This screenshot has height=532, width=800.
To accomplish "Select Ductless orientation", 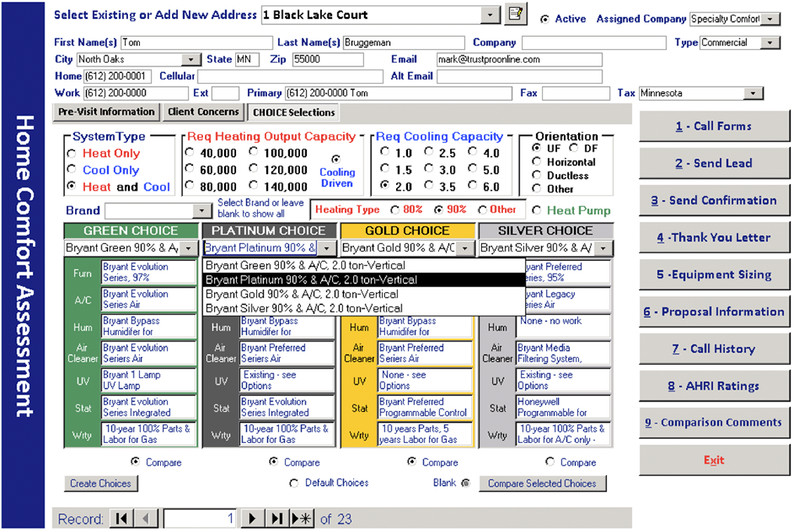I will [536, 175].
